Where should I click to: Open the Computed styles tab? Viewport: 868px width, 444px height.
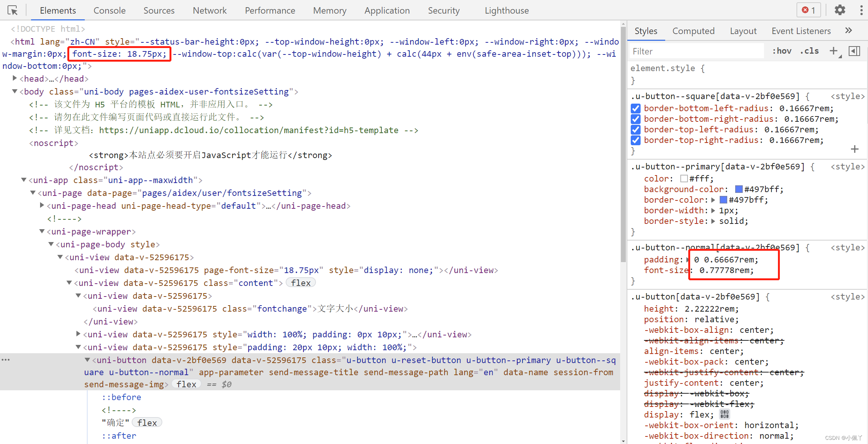click(693, 31)
